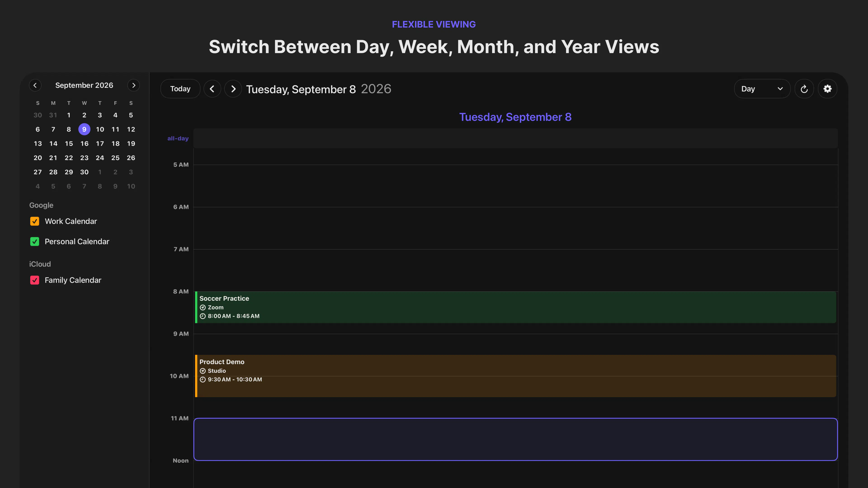Click the Google account section header
The height and width of the screenshot is (488, 868).
tap(41, 205)
